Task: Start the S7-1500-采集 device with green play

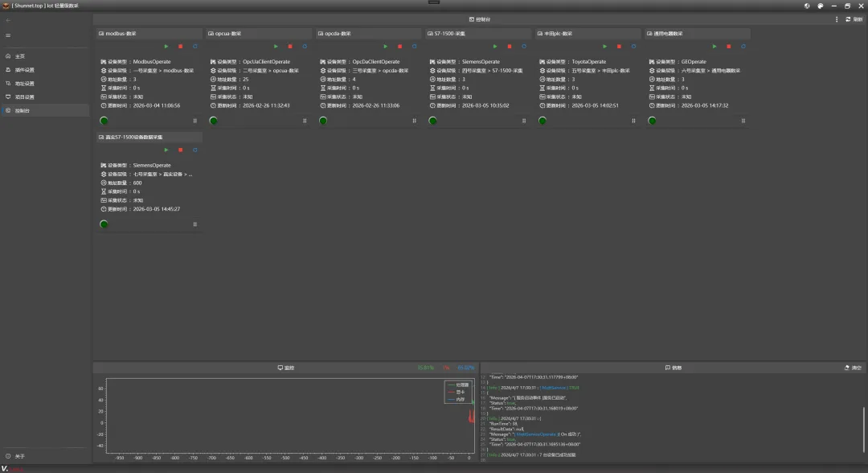Action: [x=495, y=47]
